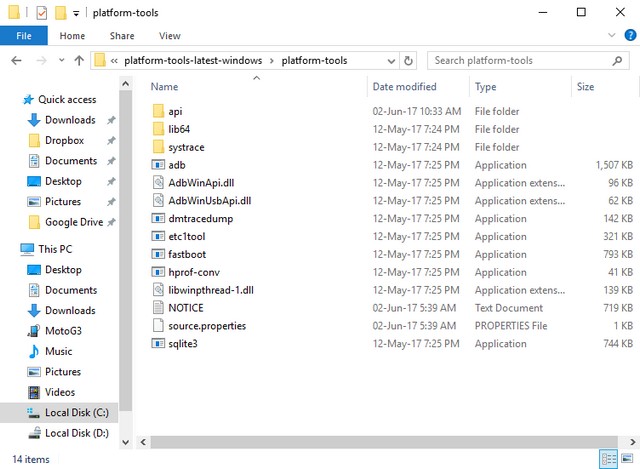Open the File menu
This screenshot has height=469, width=640.
[x=24, y=36]
